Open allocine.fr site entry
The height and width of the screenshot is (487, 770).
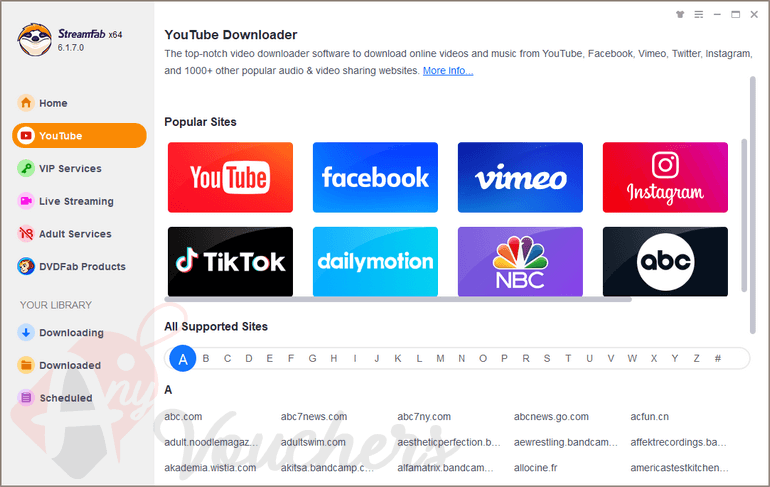click(535, 467)
